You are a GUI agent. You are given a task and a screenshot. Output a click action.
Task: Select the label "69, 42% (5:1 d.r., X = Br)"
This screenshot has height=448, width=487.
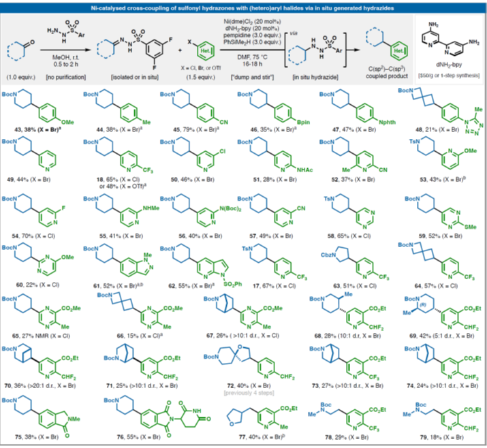tap(442, 336)
